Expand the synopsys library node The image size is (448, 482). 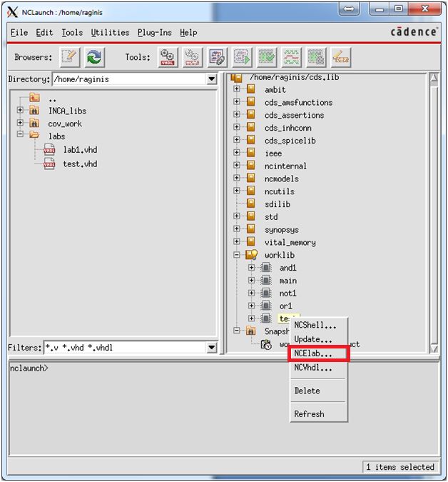click(x=236, y=229)
